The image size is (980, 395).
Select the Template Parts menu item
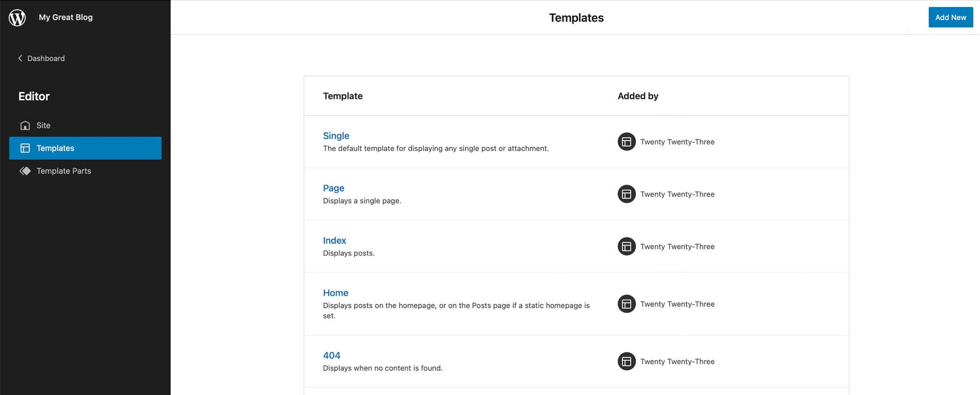pyautogui.click(x=64, y=171)
